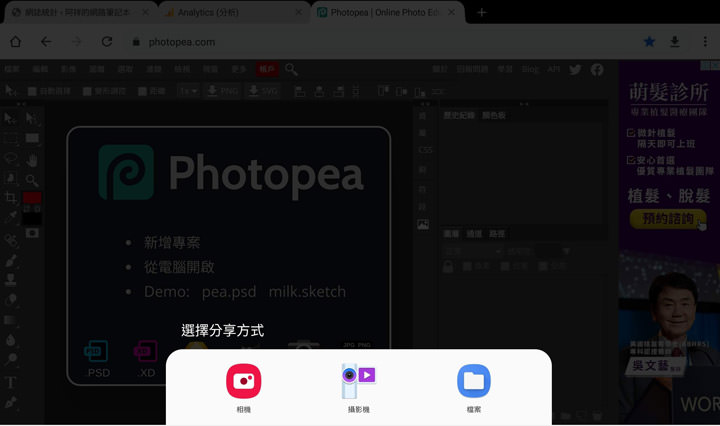This screenshot has height=426, width=720.
Task: Reload the Photopea page
Action: coord(107,42)
